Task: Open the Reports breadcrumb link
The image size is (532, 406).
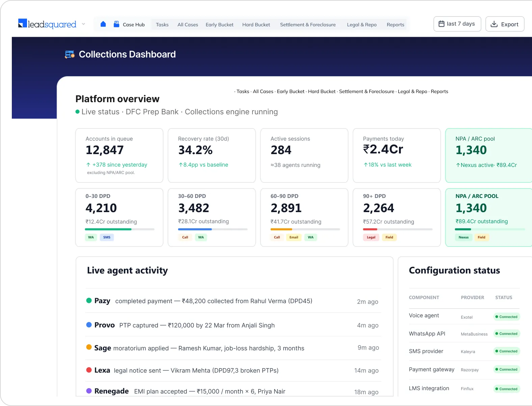Action: coord(440,91)
